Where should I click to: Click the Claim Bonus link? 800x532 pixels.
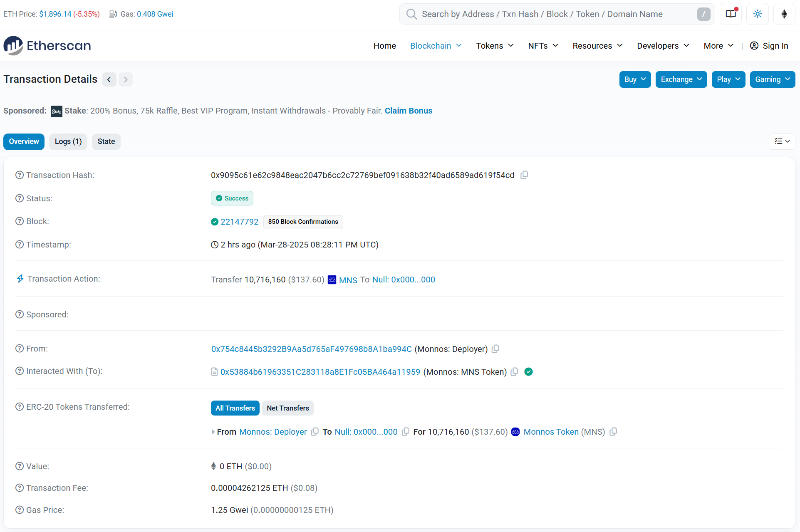tap(409, 111)
